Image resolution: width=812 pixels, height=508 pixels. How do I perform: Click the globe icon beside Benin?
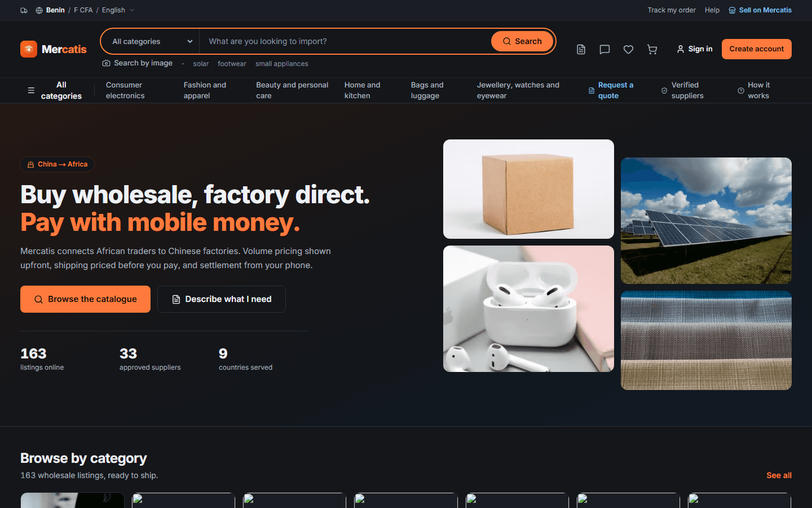pos(39,10)
